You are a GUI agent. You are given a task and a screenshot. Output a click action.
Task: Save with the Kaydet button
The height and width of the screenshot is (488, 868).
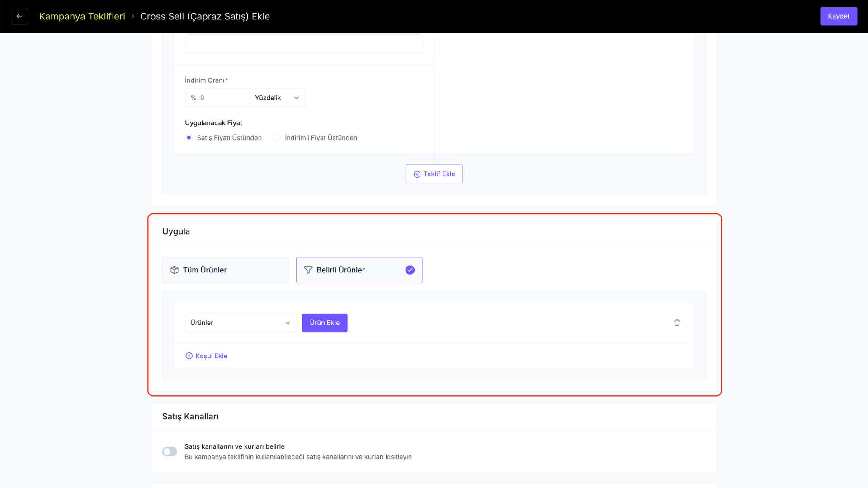tap(839, 16)
